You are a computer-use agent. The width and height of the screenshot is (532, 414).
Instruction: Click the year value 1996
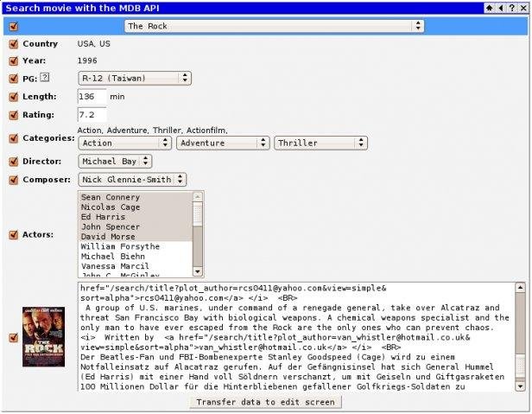[87, 61]
